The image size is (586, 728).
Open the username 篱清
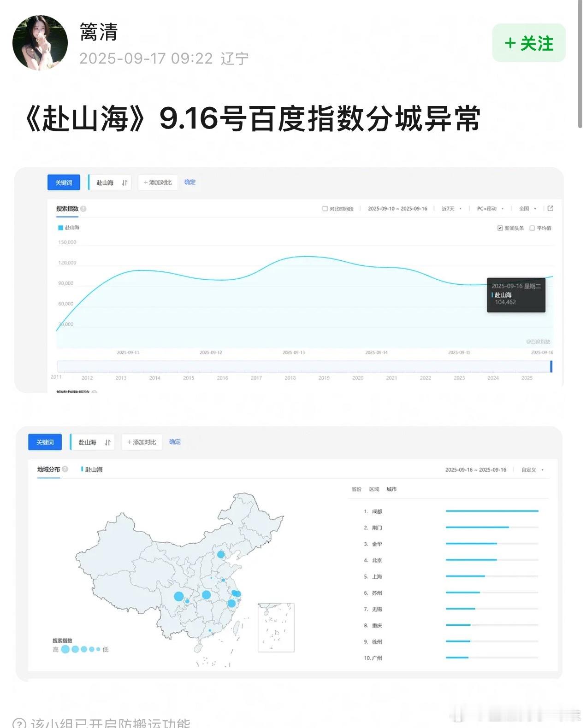point(99,32)
